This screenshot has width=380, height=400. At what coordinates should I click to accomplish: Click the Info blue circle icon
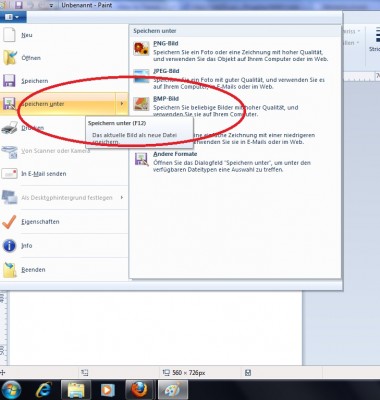(9, 246)
